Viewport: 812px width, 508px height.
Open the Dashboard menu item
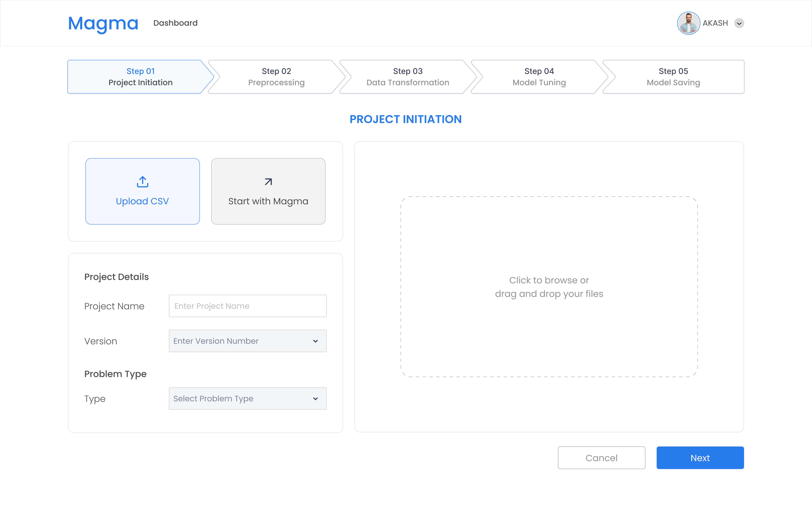coord(176,23)
